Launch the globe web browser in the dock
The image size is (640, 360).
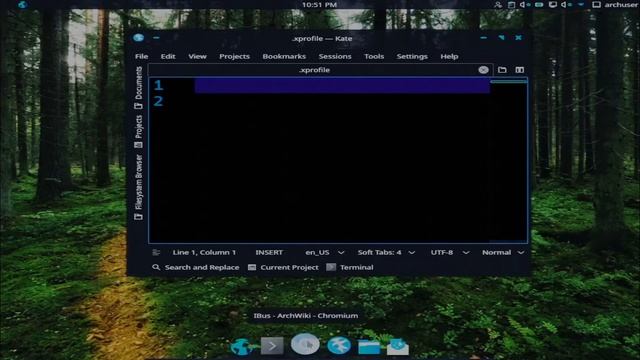(x=242, y=347)
